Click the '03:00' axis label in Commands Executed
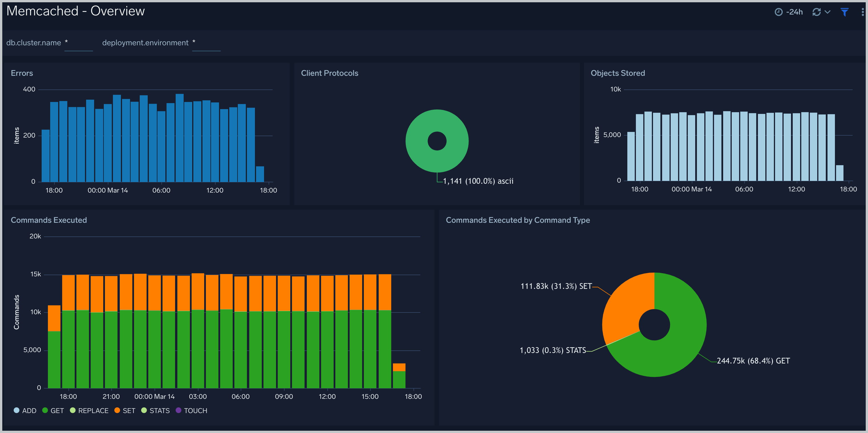The width and height of the screenshot is (868, 433). click(x=197, y=397)
